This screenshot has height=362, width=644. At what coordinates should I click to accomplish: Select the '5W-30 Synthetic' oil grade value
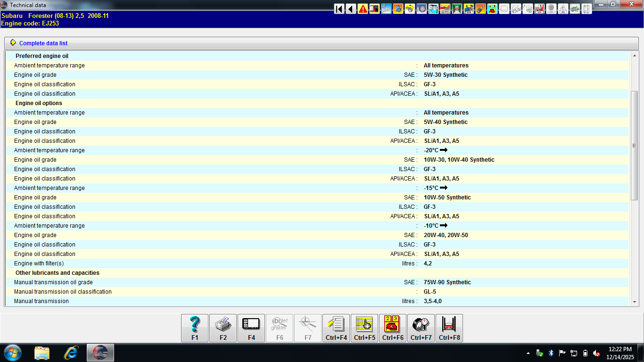446,75
